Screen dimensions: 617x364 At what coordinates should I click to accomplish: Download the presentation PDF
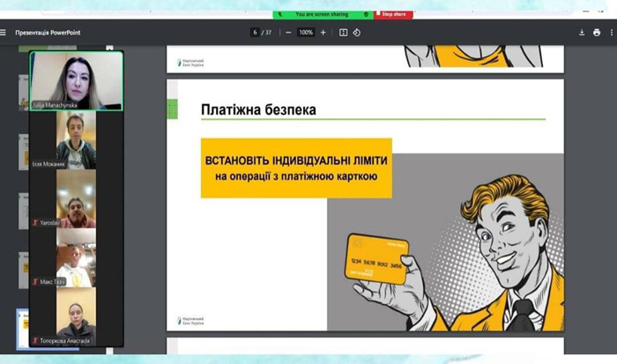[582, 33]
